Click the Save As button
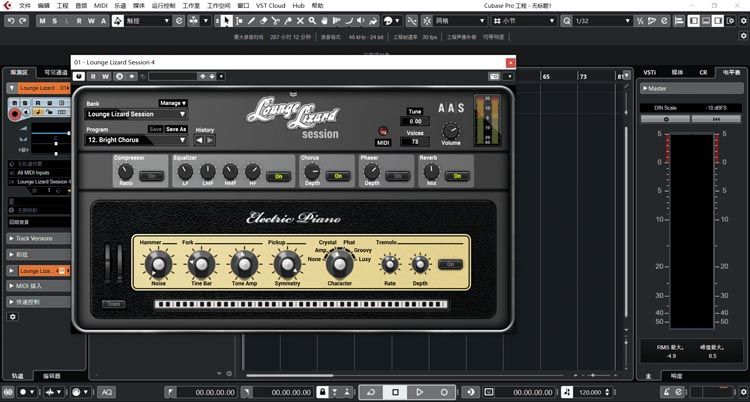750x402 pixels. [x=176, y=129]
